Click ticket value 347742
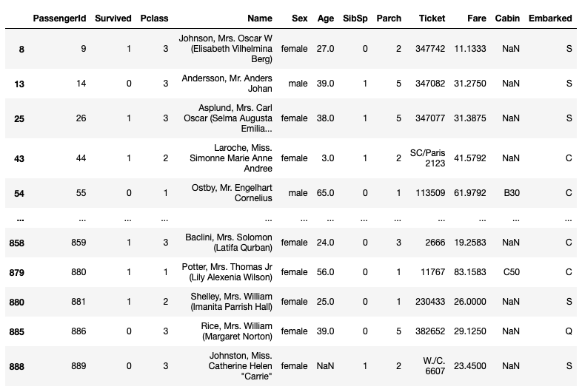582x392 pixels. 430,49
